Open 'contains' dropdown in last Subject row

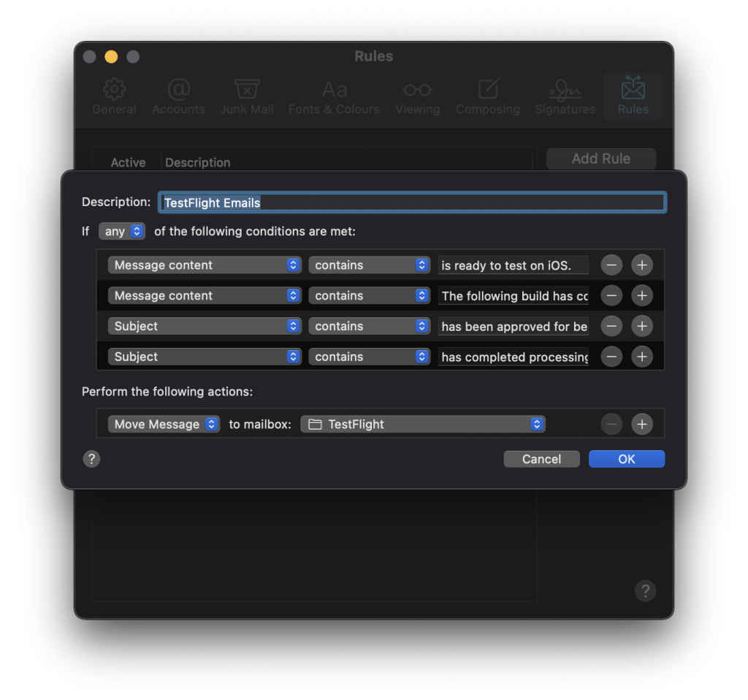pos(369,357)
